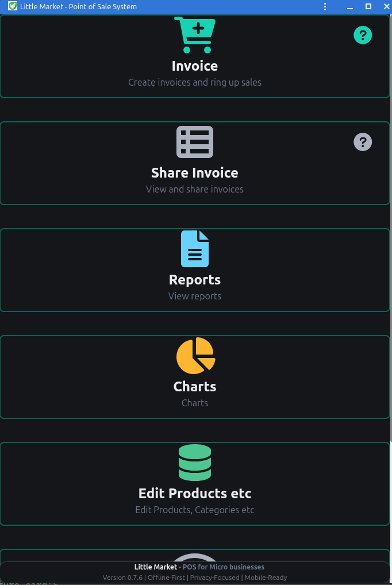Open help for Share Invoice card
392x585 pixels.
pyautogui.click(x=363, y=142)
